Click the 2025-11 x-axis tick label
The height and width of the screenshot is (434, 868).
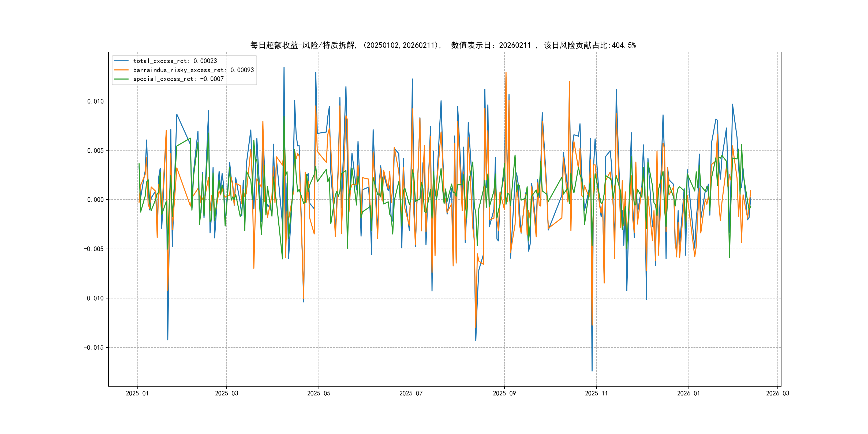pyautogui.click(x=596, y=393)
